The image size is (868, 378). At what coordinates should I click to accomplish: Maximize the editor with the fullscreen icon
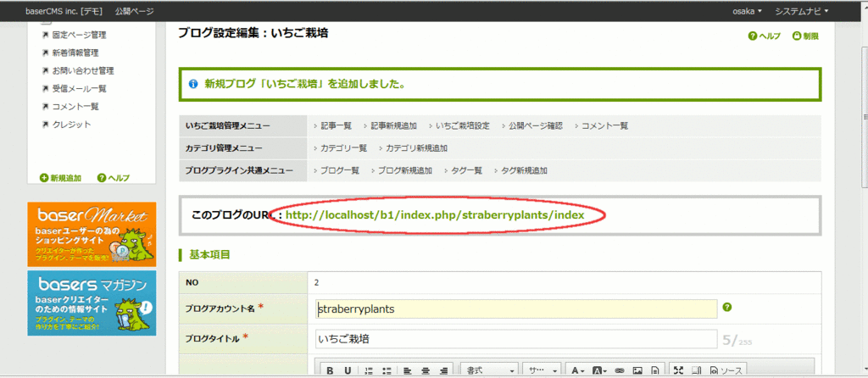[x=678, y=371]
